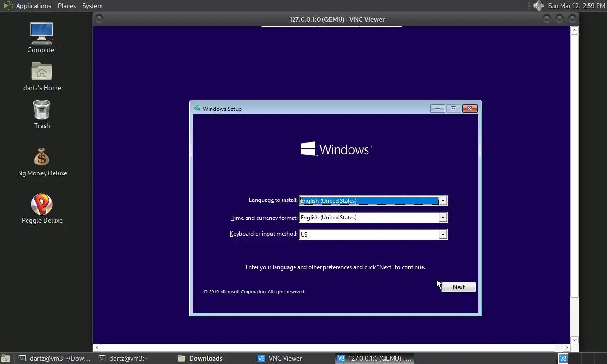This screenshot has height=364, width=607.
Task: Click the Time and currency format label
Action: 264,218
